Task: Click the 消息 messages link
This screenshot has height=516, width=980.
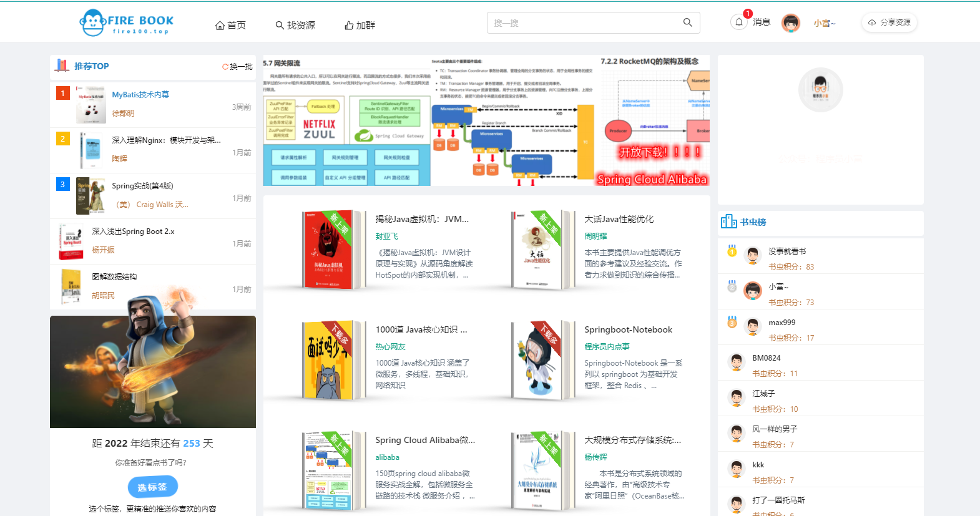Action: [x=762, y=22]
